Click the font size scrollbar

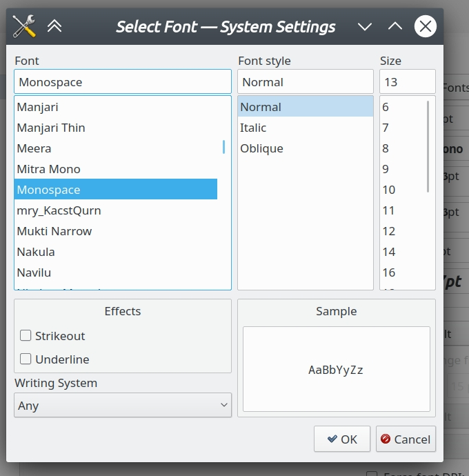click(428, 146)
